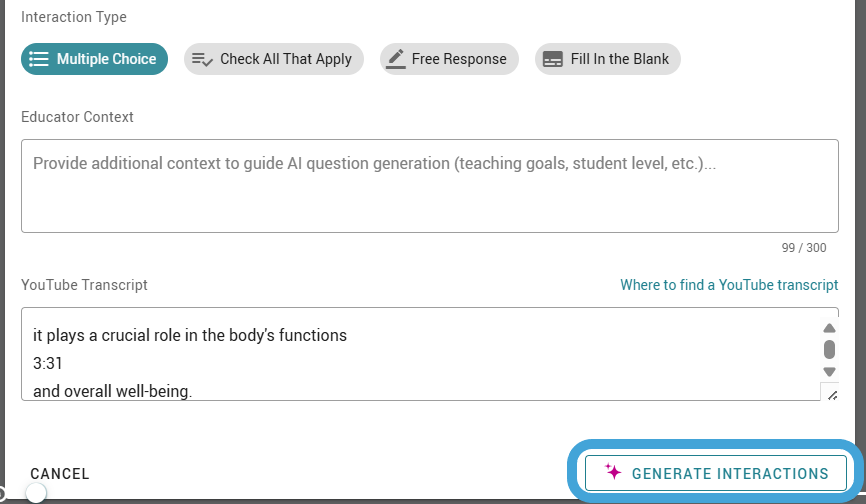Open Where to find a YouTube transcript link

[729, 285]
